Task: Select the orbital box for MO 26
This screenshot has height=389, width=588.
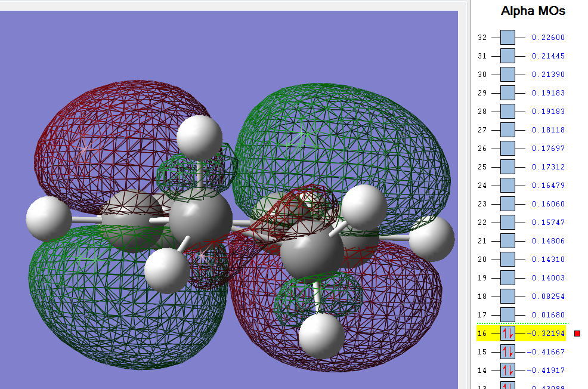Action: point(507,148)
